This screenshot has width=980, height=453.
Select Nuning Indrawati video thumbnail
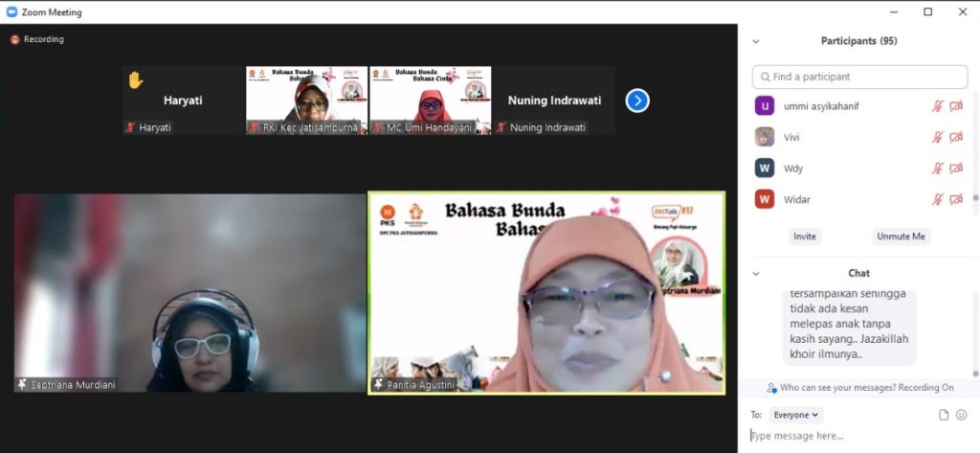pos(554,101)
